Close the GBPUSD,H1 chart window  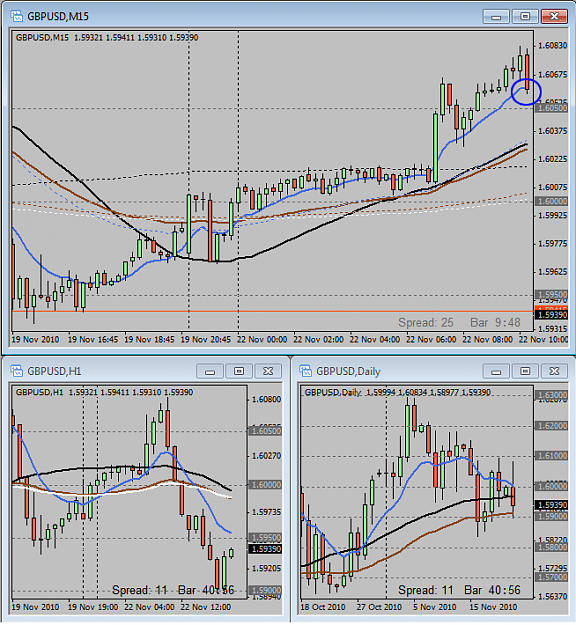point(268,371)
